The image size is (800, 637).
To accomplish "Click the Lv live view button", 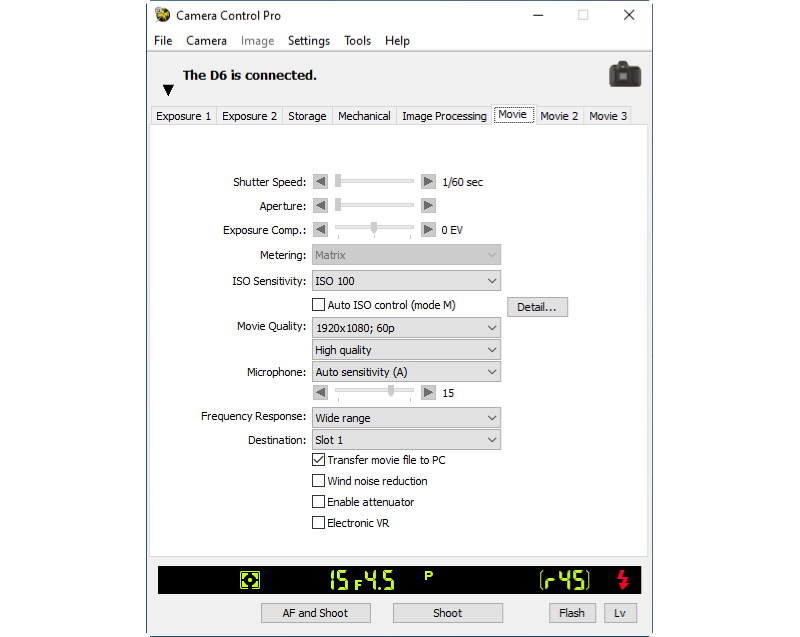I will pyautogui.click(x=620, y=613).
